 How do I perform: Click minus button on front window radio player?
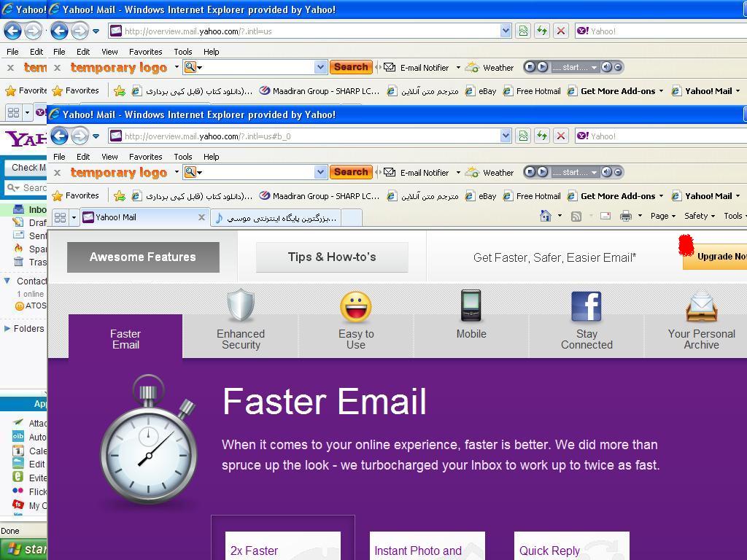618,172
